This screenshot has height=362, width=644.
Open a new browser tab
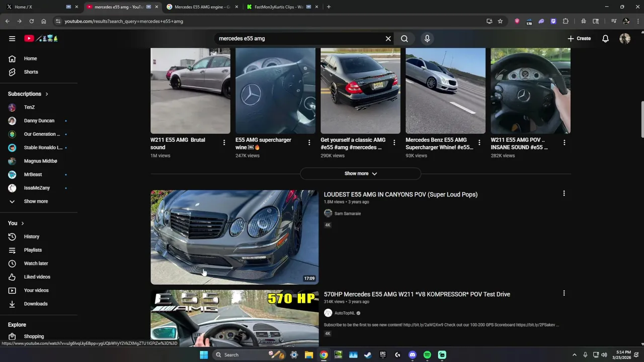click(329, 7)
